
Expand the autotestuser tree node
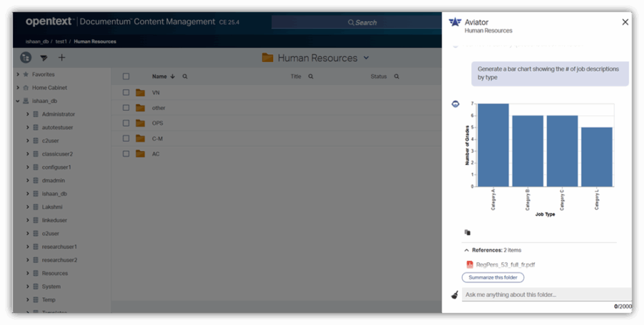(28, 127)
